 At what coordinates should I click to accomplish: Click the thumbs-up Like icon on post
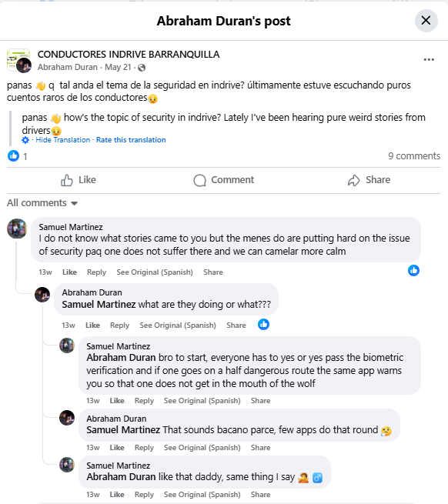pos(66,180)
